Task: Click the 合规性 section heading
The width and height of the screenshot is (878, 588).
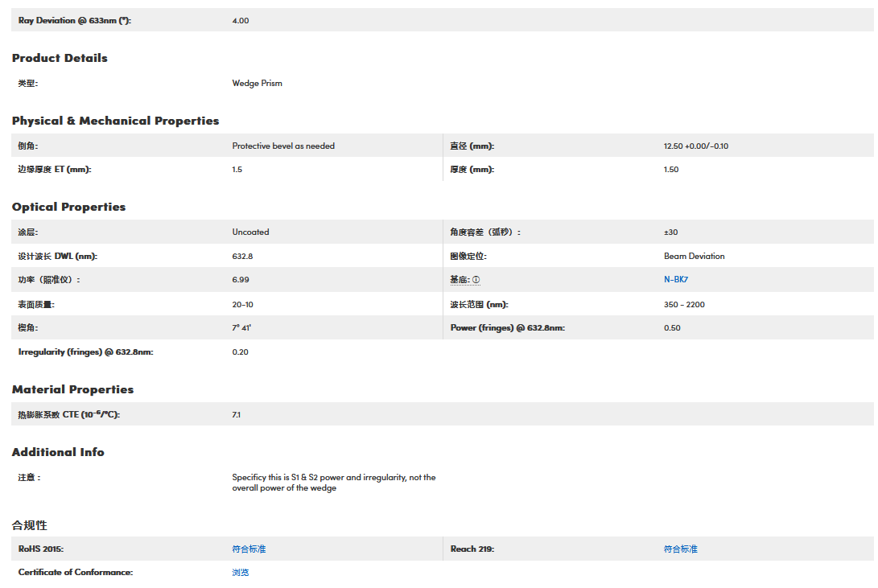Action: 30,525
